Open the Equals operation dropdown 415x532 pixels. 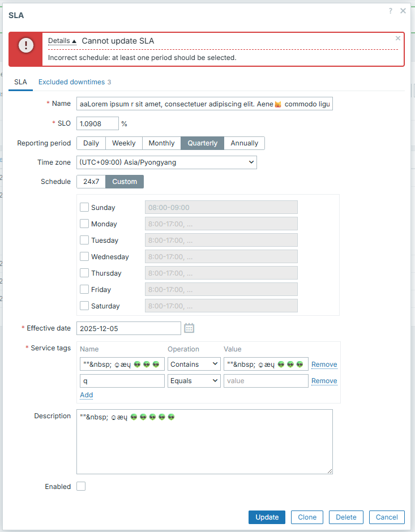click(194, 381)
